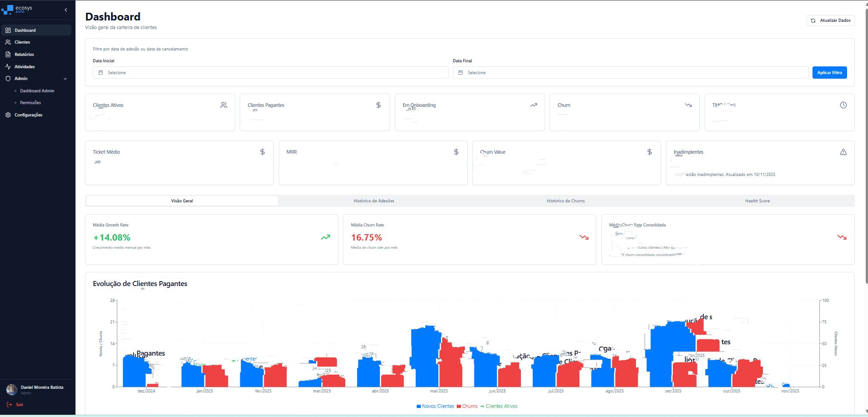Click the ecosys logo in the sidebar

point(17,9)
